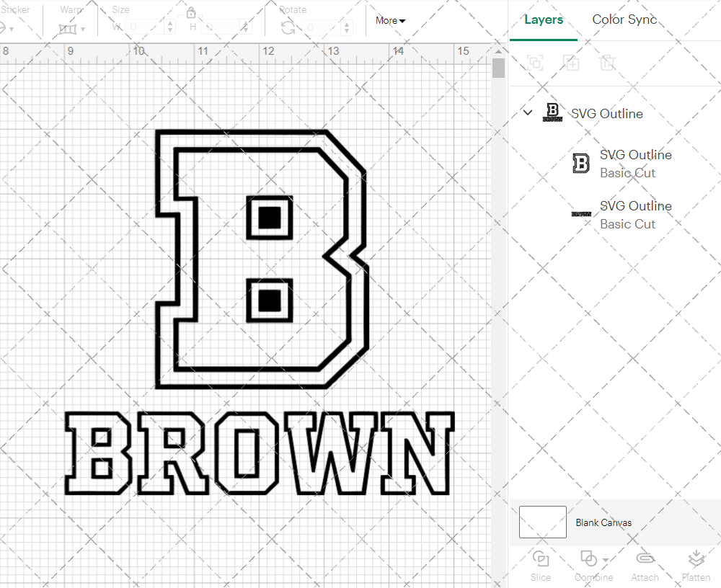Select the Flatten tool
The width and height of the screenshot is (721, 588).
coord(696,566)
